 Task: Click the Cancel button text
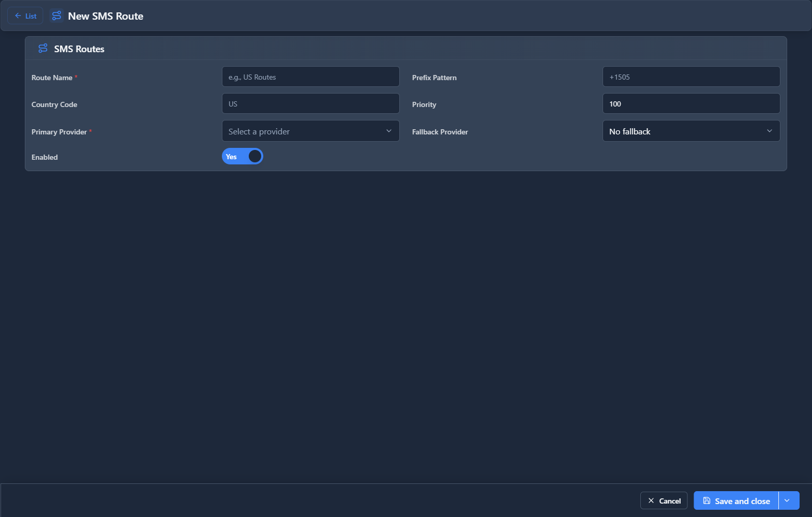670,501
